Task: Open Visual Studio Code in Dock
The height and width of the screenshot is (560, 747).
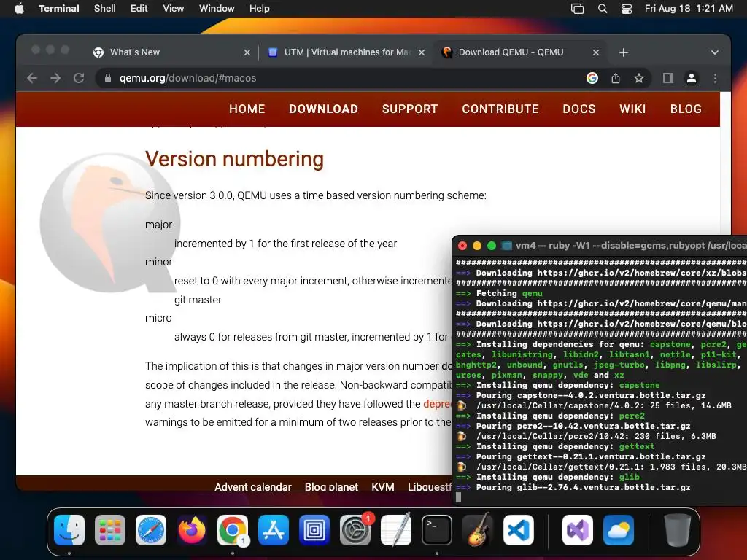Action: point(519,530)
